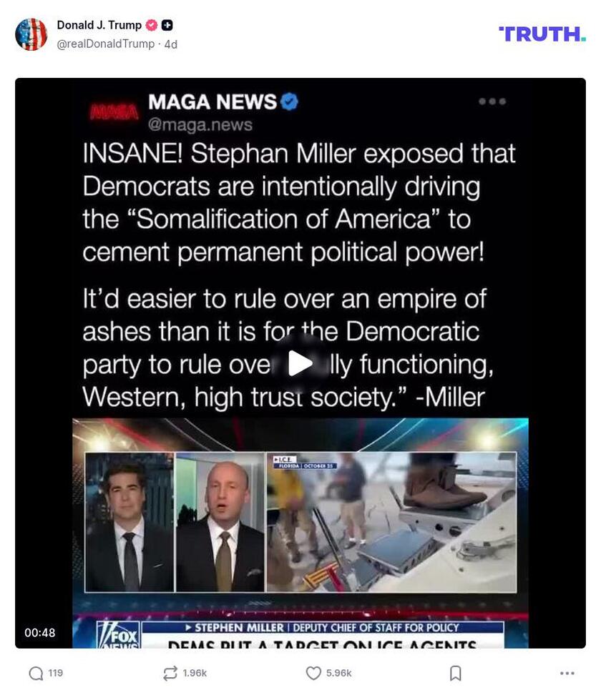Click the 5.96k likes count
The height and width of the screenshot is (700, 601).
338,673
